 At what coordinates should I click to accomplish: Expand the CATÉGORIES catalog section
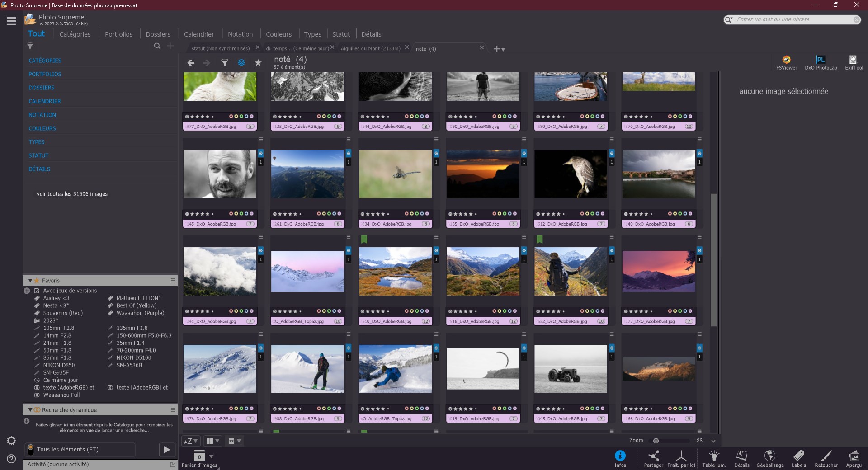(45, 61)
